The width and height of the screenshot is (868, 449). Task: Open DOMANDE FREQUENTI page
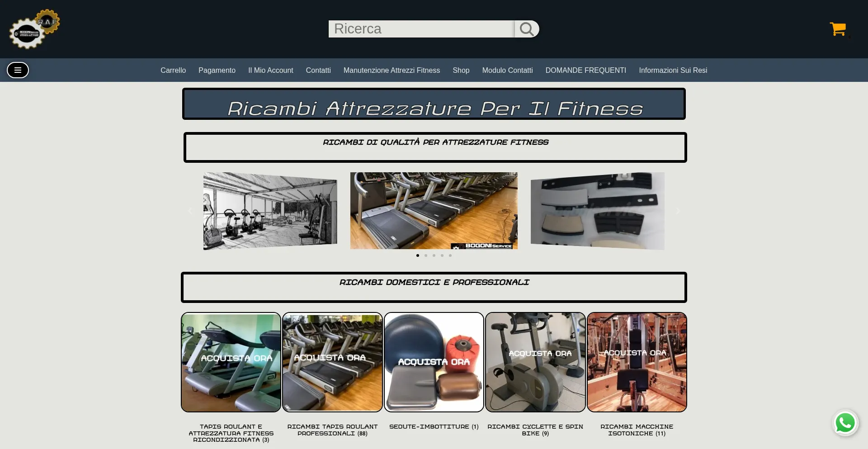[585, 70]
